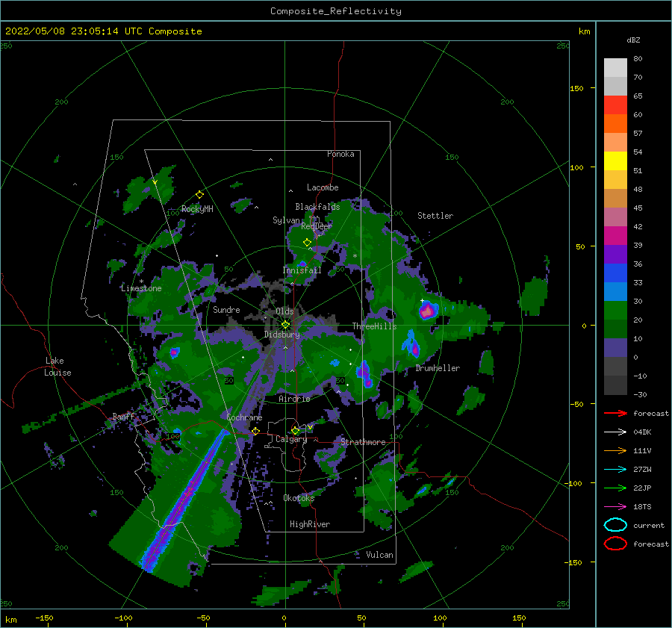Click the green 22JP arrow icon
The height and width of the screenshot is (628, 672).
pos(615,488)
